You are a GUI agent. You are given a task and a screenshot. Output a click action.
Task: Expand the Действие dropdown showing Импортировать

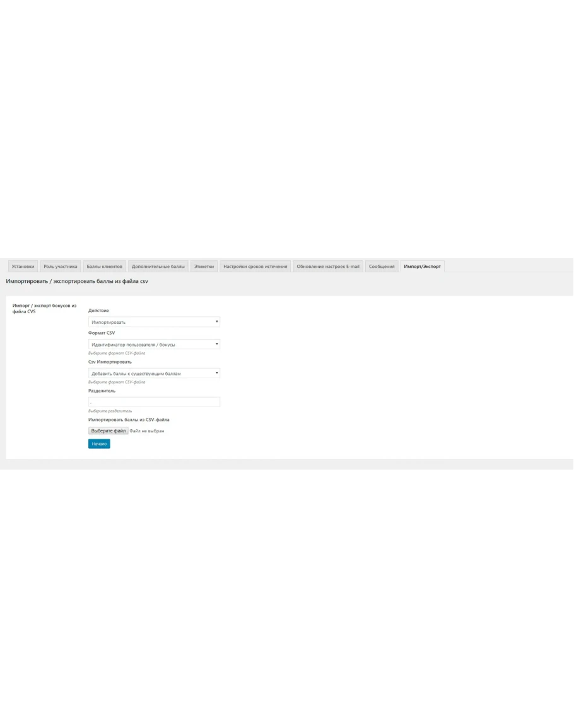pyautogui.click(x=154, y=322)
